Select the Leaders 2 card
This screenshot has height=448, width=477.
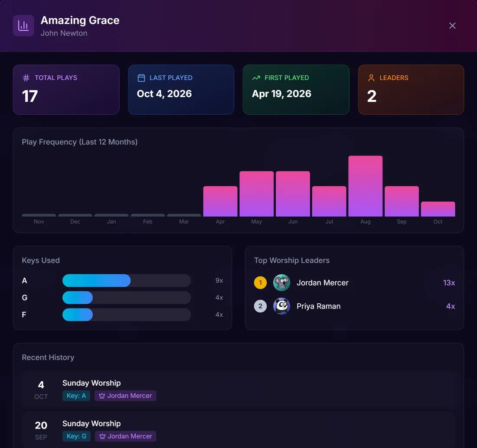[x=411, y=90]
